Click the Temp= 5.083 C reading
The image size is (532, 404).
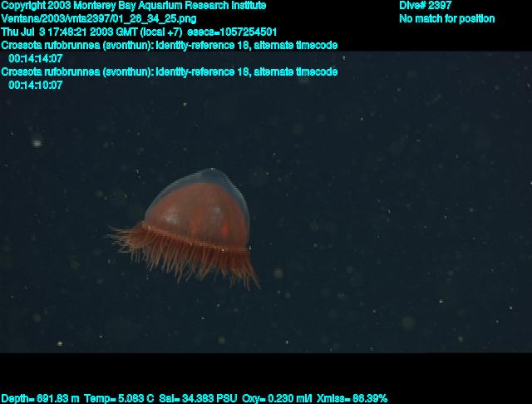point(119,398)
